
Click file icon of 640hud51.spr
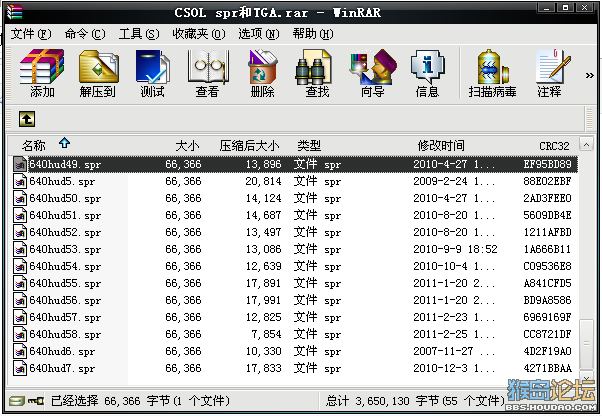coord(20,215)
